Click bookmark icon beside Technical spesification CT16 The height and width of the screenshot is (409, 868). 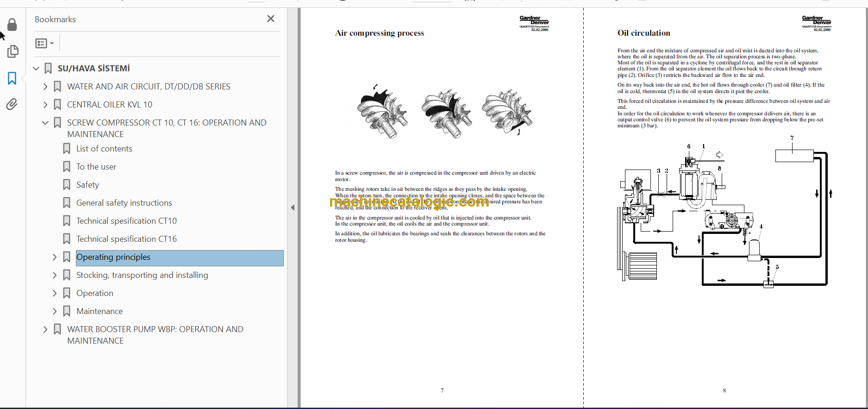click(x=67, y=239)
